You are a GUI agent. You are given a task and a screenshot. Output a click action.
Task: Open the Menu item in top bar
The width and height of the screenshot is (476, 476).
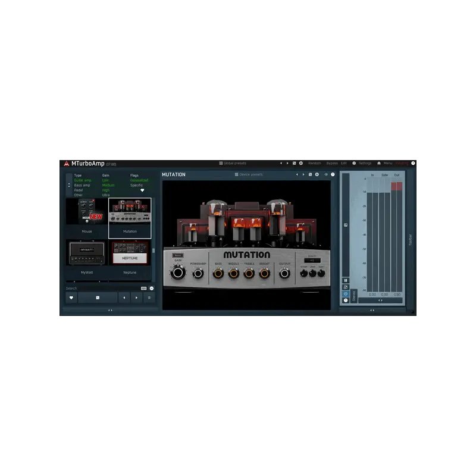388,163
